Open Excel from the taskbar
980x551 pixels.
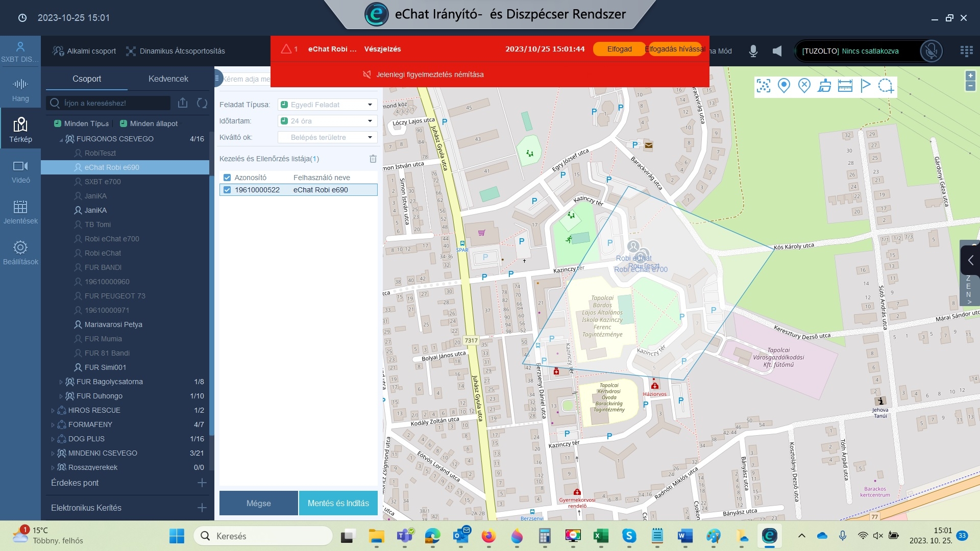tap(601, 536)
